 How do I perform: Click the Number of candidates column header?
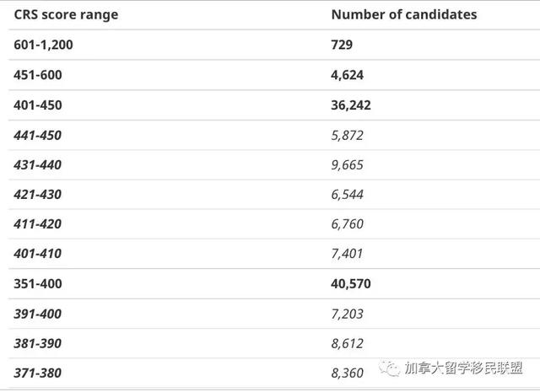[x=404, y=14]
